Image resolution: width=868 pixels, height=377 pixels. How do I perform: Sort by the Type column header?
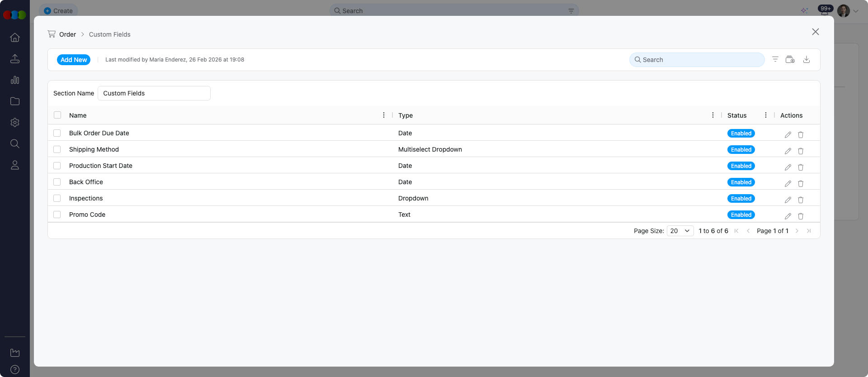[x=406, y=115]
